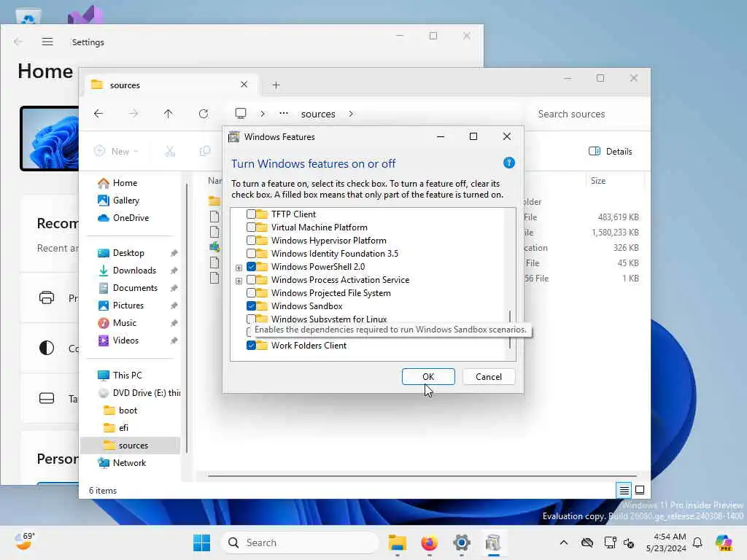Open File Explorer from taskbar
This screenshot has height=560, width=747.
click(398, 542)
